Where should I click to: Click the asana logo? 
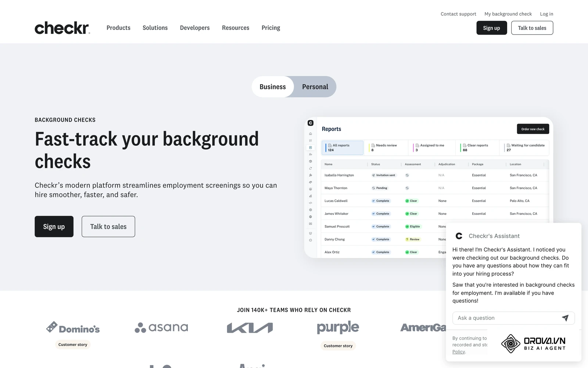pyautogui.click(x=161, y=328)
